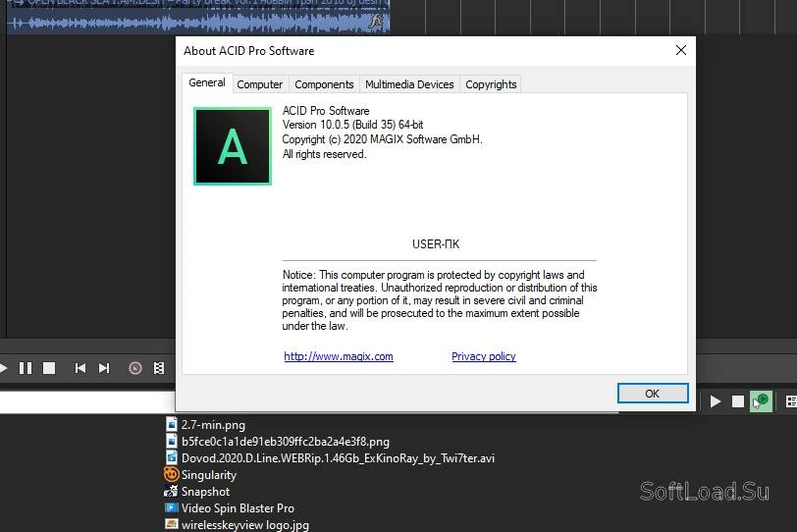Screen dimensions: 797x532
Task: Click the Version 10.0.5 (Build 35) text
Action: (352, 125)
